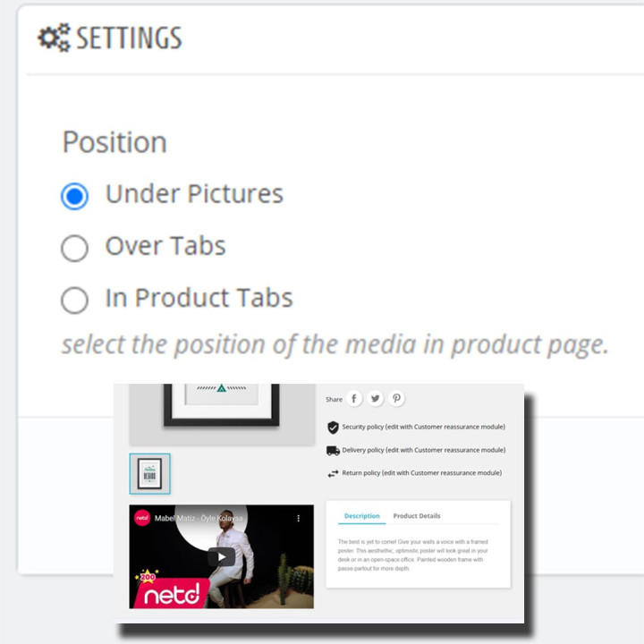Share on Pinterest icon in preview
The height and width of the screenshot is (644, 644).
pyautogui.click(x=396, y=398)
